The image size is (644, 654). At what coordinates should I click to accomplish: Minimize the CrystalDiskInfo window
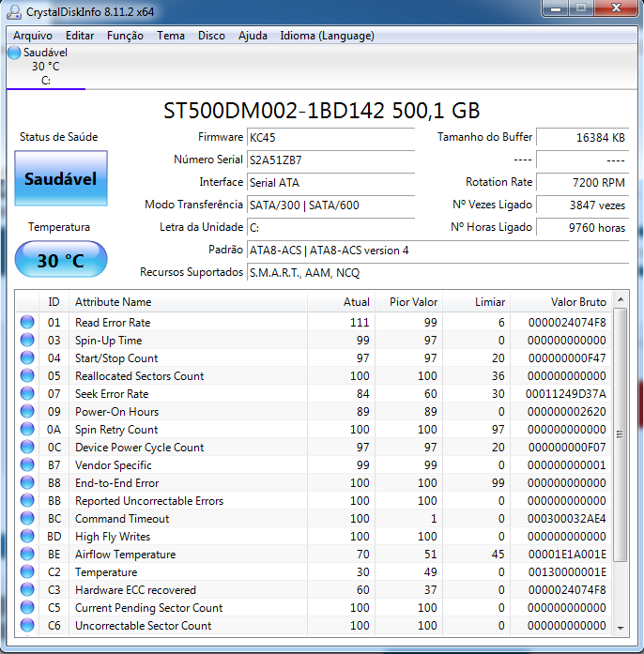pyautogui.click(x=556, y=8)
